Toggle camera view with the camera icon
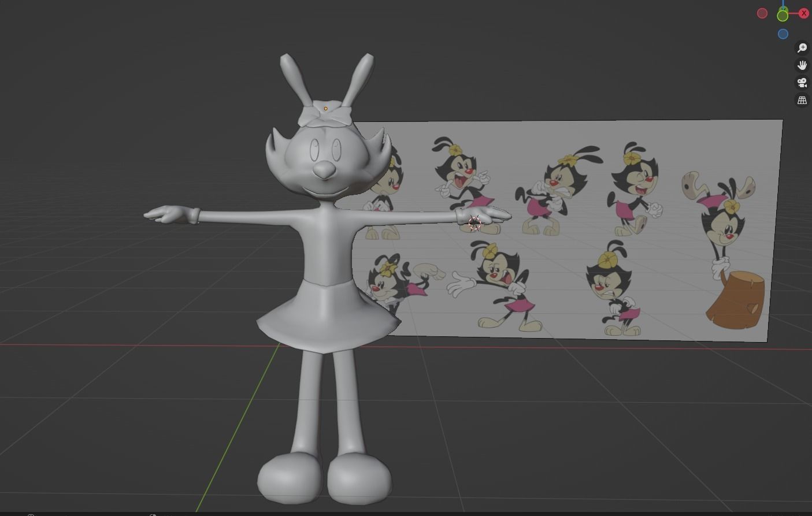Viewport: 812px width, 516px height. [802, 83]
